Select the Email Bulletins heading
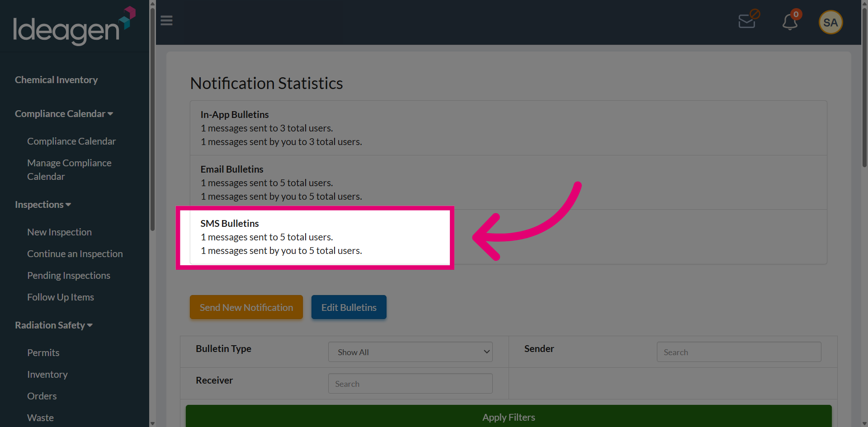This screenshot has width=868, height=427. click(232, 169)
